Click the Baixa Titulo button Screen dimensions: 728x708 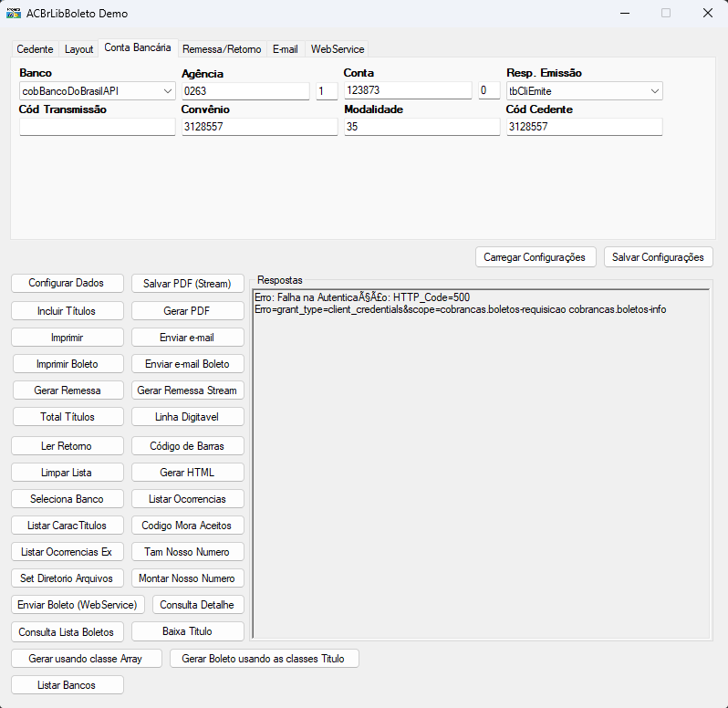[188, 631]
